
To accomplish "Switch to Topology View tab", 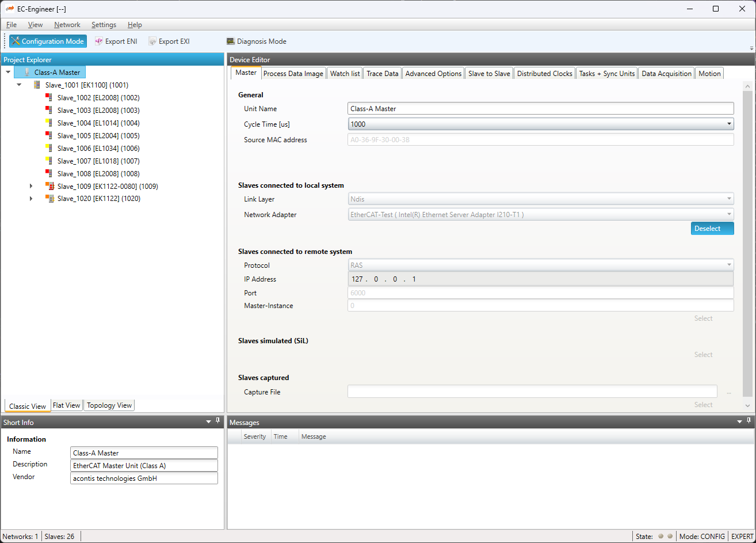I will click(109, 405).
